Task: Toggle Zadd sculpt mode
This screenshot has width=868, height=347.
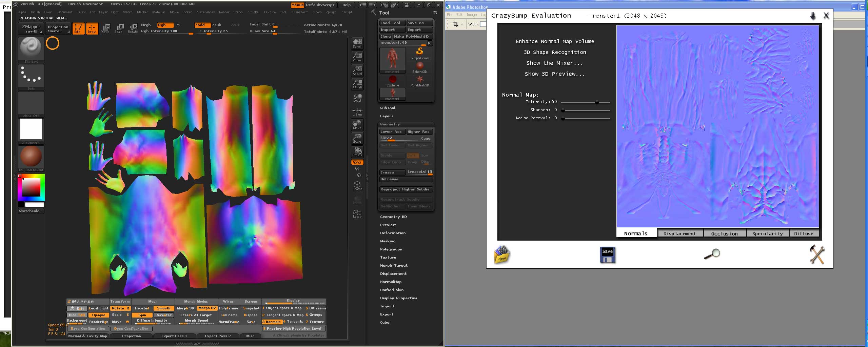Action: (x=202, y=25)
